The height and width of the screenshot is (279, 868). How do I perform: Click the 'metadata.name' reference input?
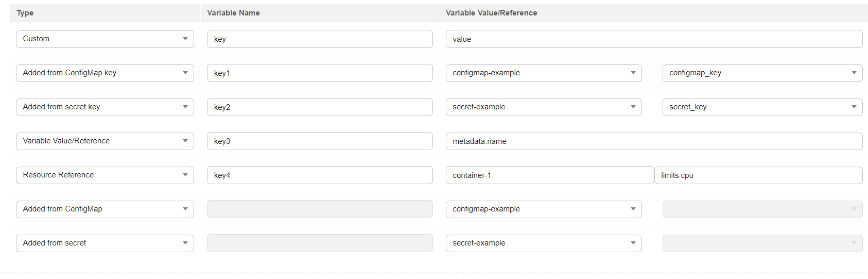(x=654, y=141)
